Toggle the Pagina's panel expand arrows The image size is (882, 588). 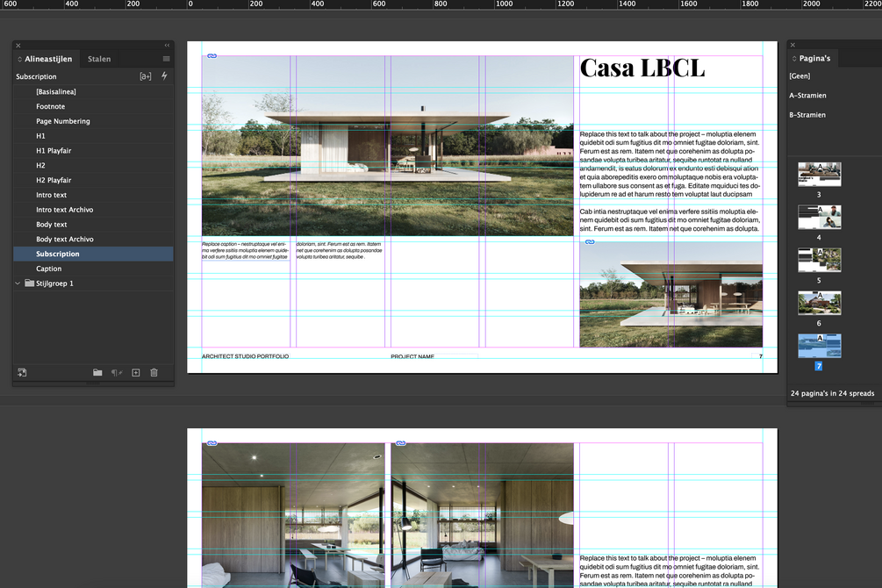tap(794, 59)
